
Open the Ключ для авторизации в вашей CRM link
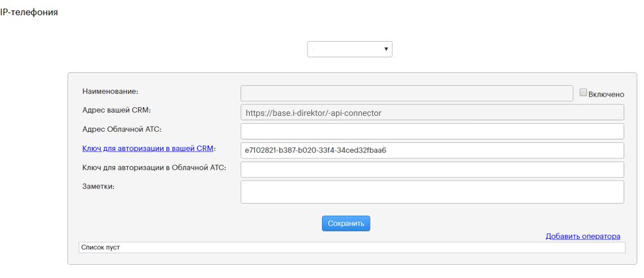pyautogui.click(x=147, y=149)
